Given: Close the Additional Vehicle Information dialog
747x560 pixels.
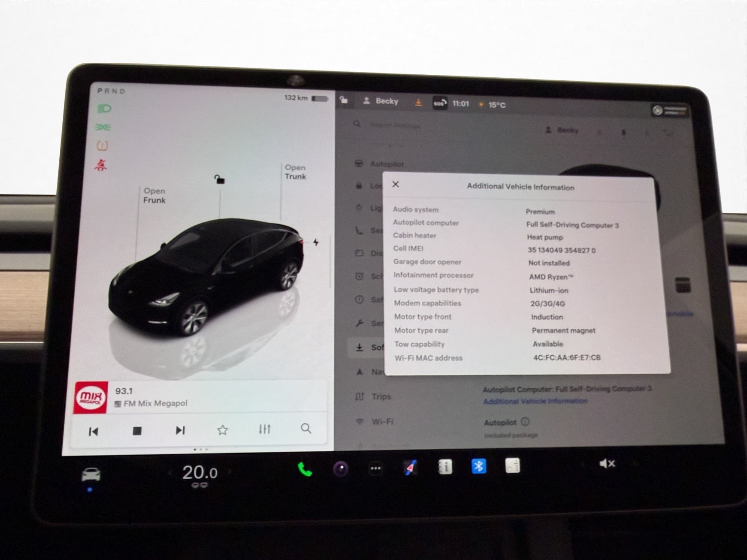Looking at the screenshot, I should coord(396,184).
